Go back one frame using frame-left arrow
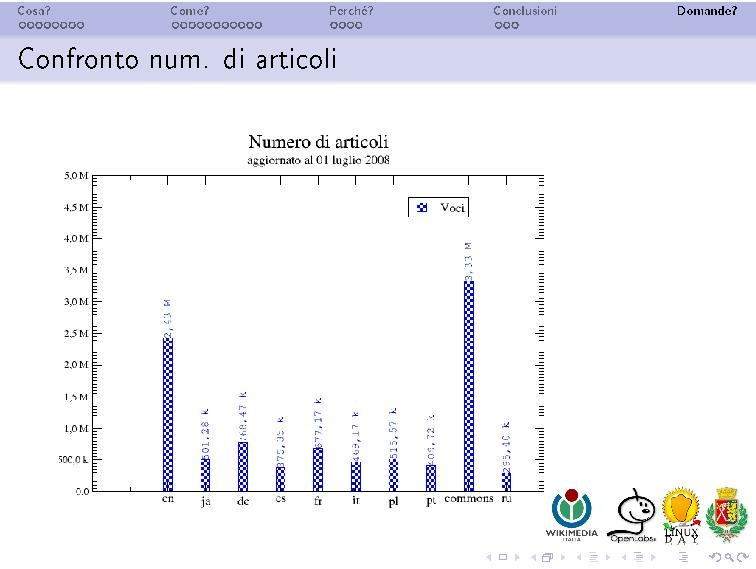The width and height of the screenshot is (756, 569). click(534, 557)
